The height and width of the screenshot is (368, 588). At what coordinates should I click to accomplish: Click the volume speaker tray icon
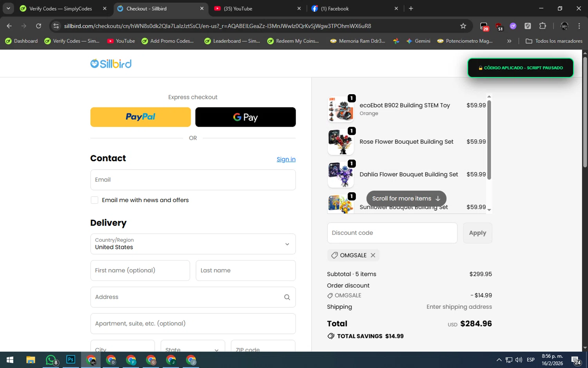(519, 360)
